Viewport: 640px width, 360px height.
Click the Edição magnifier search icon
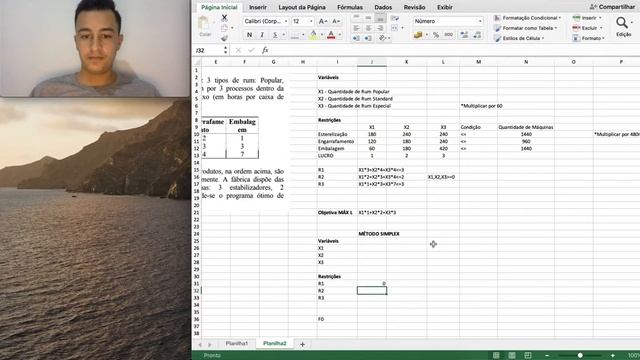(x=622, y=23)
